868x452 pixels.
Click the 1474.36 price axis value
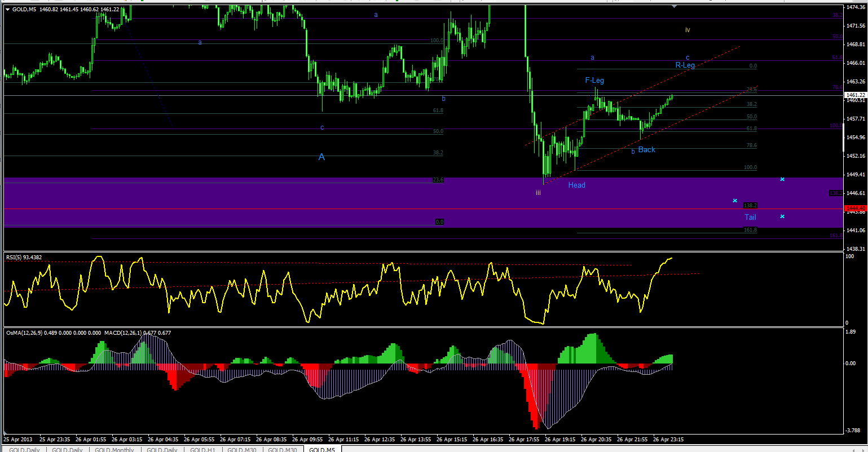tap(856, 7)
